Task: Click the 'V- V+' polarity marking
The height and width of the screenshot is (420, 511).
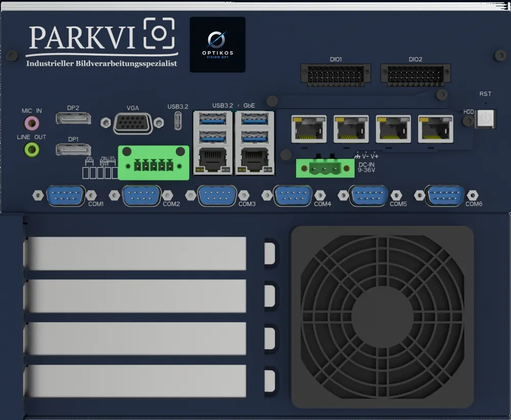Action: pos(370,156)
